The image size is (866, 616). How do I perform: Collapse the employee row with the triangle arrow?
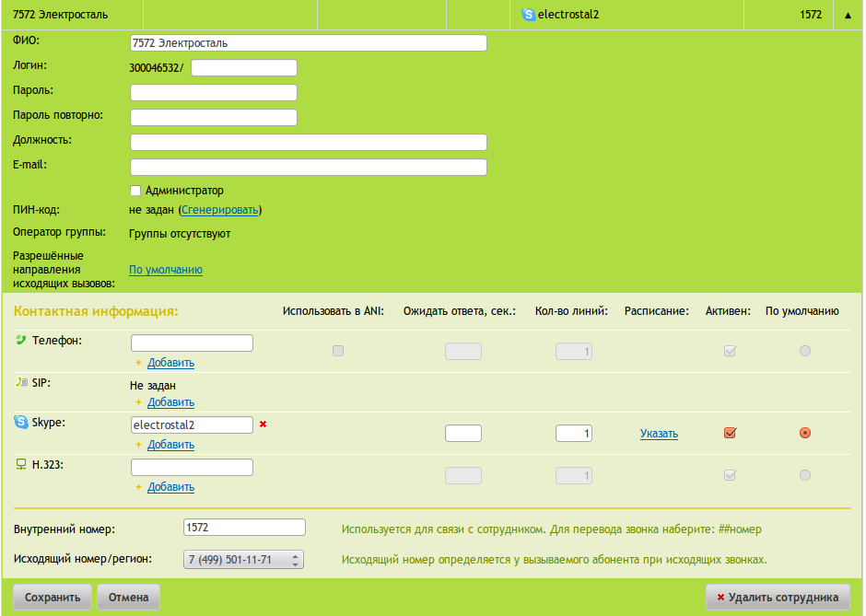[847, 16]
